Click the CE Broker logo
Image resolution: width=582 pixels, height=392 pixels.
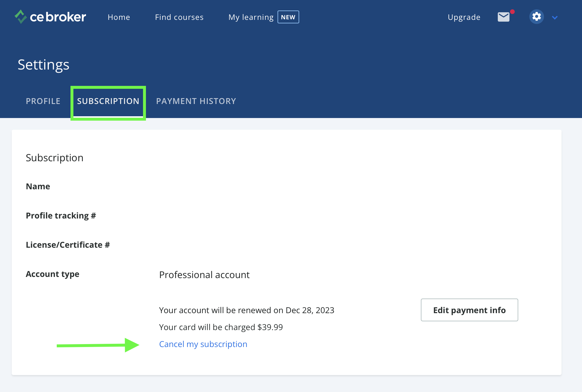click(x=50, y=17)
